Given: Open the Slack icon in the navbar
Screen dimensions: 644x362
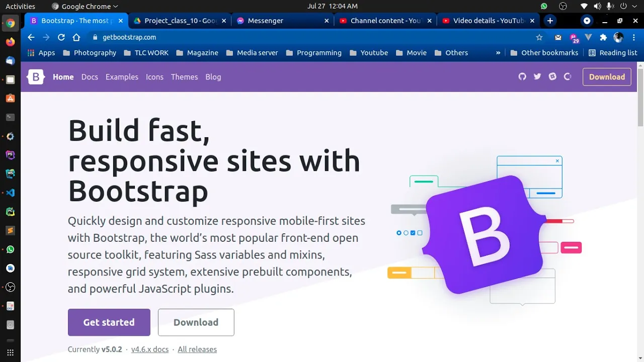Looking at the screenshot, I should coord(552,76).
